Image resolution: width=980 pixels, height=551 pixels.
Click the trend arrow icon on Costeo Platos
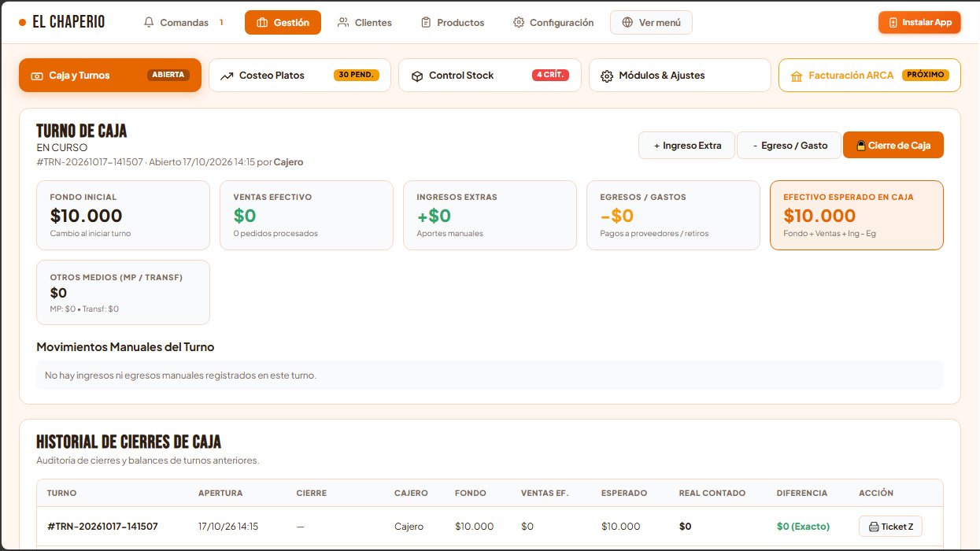[227, 76]
